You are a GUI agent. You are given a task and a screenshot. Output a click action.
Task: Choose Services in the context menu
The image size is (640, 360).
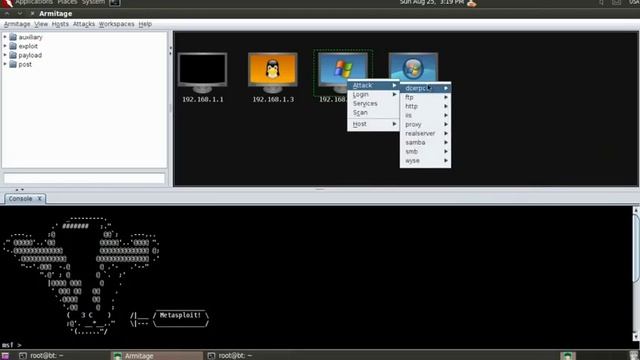point(373,103)
